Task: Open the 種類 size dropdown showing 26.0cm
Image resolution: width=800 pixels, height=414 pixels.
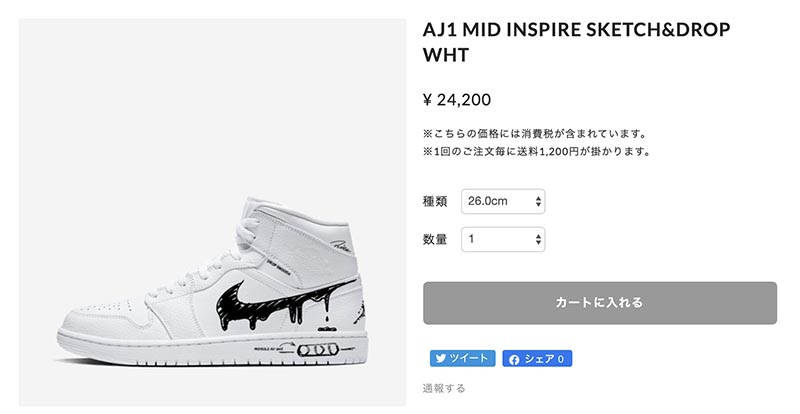Action: point(502,201)
